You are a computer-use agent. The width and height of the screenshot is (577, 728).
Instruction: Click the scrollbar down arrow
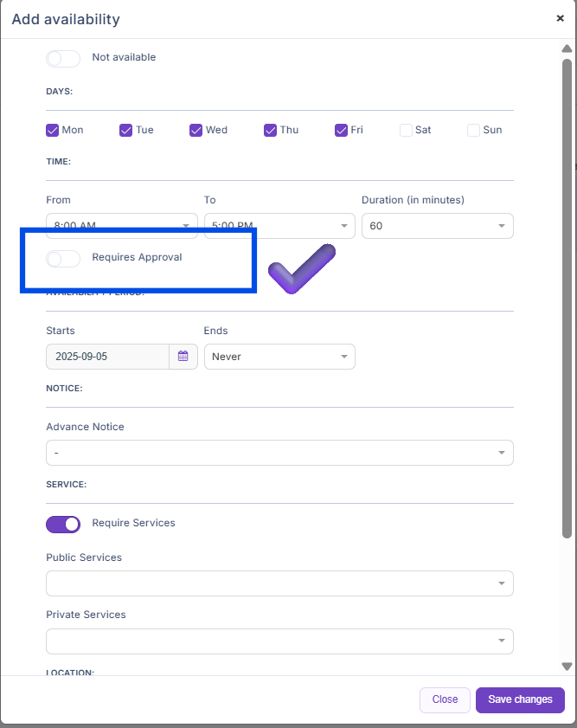point(567,666)
